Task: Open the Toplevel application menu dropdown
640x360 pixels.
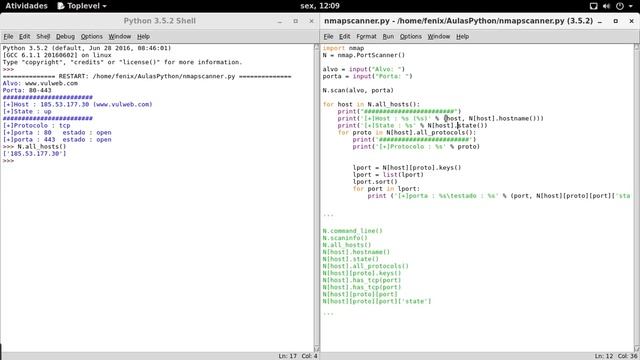Action: (82, 6)
